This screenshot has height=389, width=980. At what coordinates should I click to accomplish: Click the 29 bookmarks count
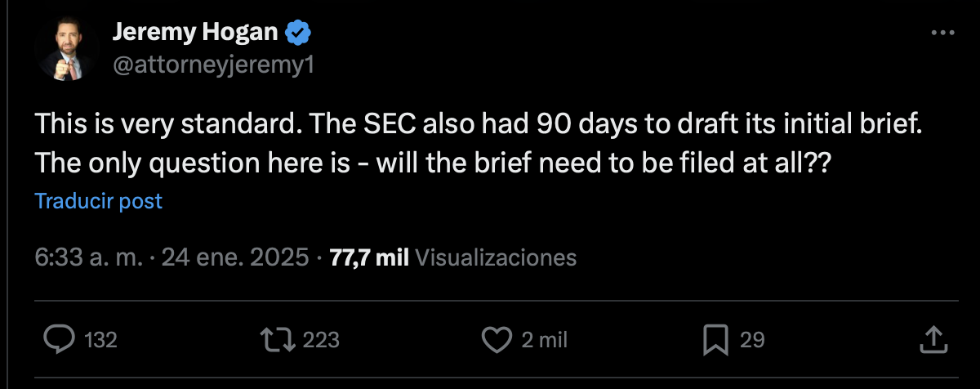click(x=752, y=340)
